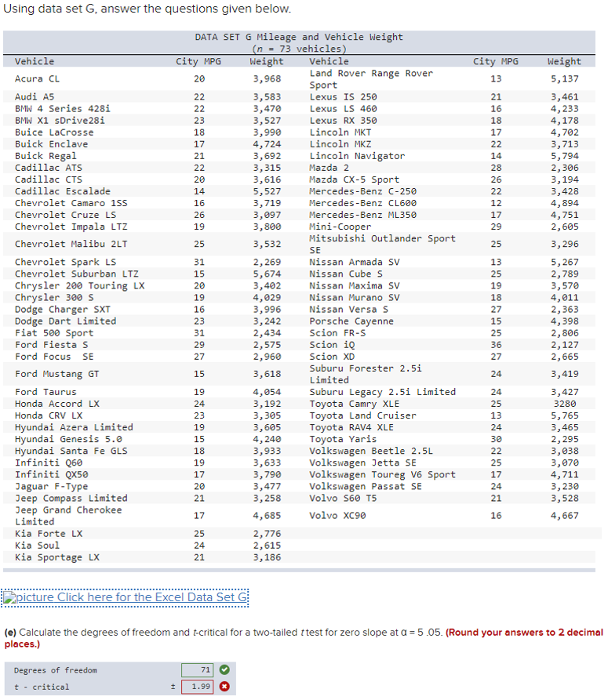Select the 'Mini-Cooper' row label
Screen dimensions: 608x700
(x=340, y=227)
